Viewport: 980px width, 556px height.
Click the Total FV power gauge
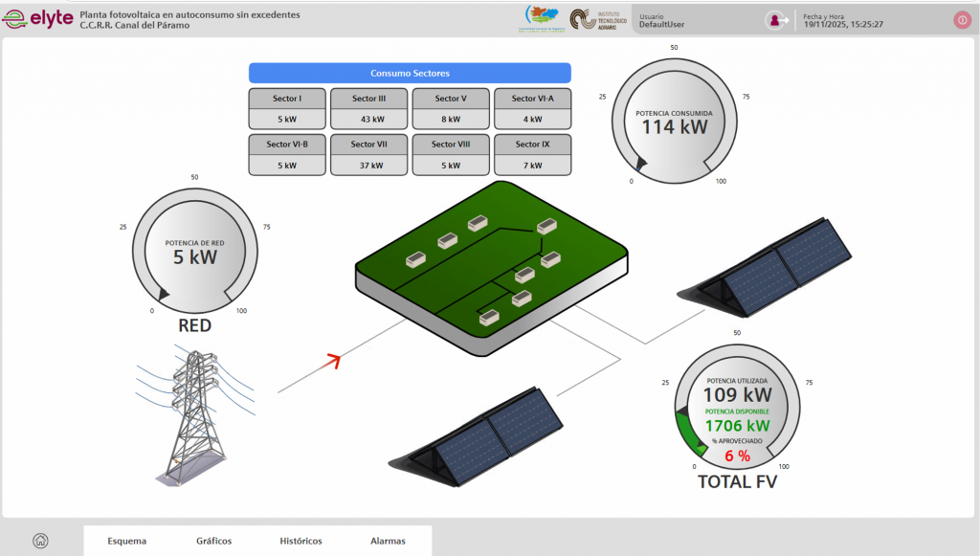click(736, 411)
